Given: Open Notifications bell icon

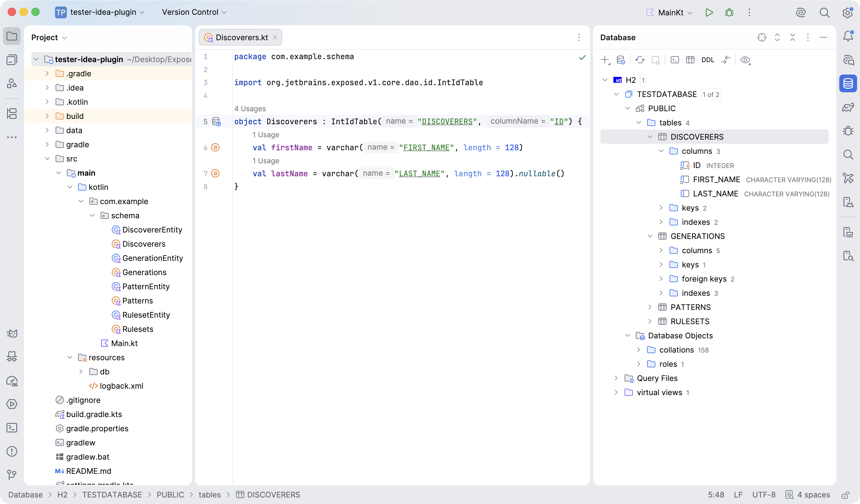Looking at the screenshot, I should [848, 36].
